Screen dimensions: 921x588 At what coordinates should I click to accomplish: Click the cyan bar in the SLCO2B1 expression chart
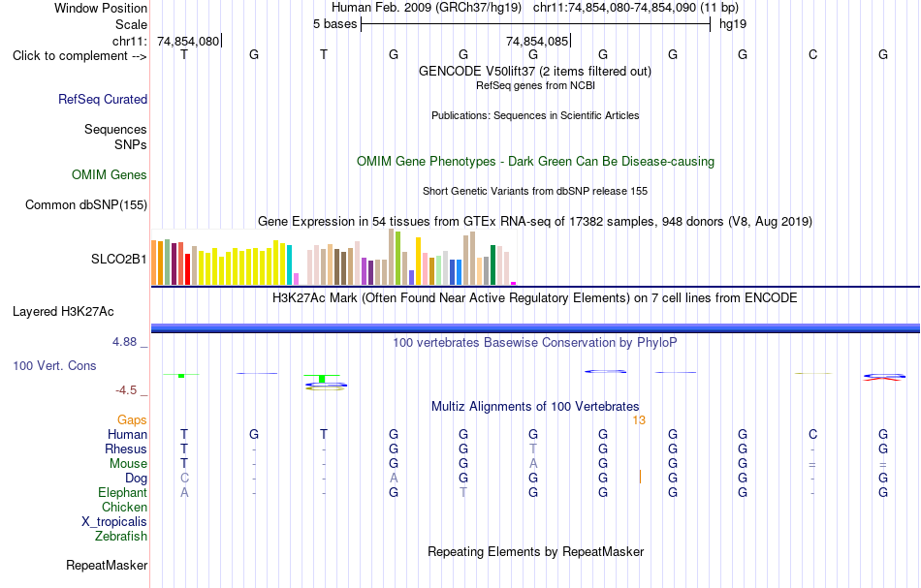[x=290, y=264]
